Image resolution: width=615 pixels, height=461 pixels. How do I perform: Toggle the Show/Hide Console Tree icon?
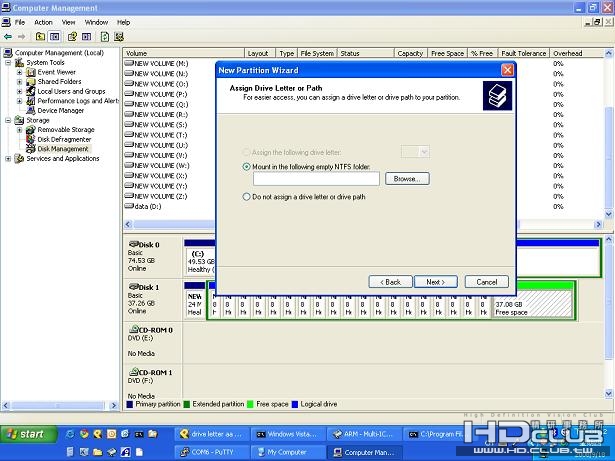tap(55, 37)
